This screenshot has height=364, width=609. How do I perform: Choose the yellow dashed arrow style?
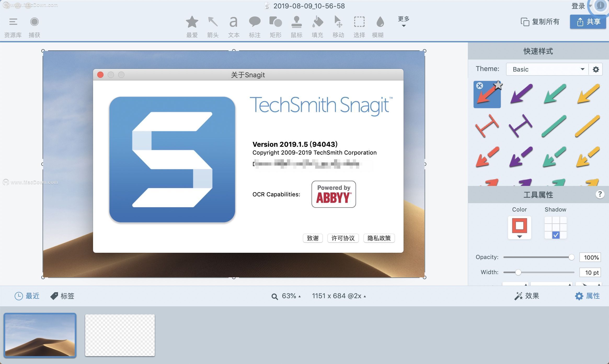click(x=588, y=157)
